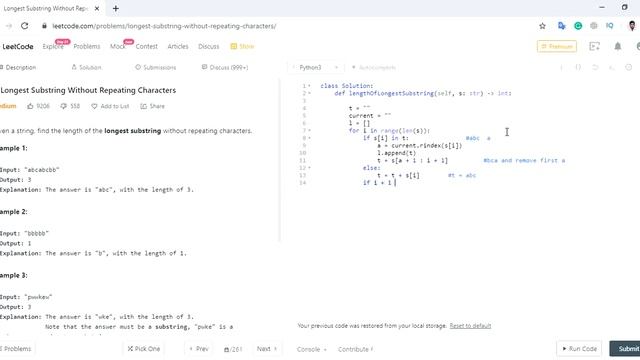The height and width of the screenshot is (360, 640).
Task: Click the Pick One random button
Action: pyautogui.click(x=144, y=349)
